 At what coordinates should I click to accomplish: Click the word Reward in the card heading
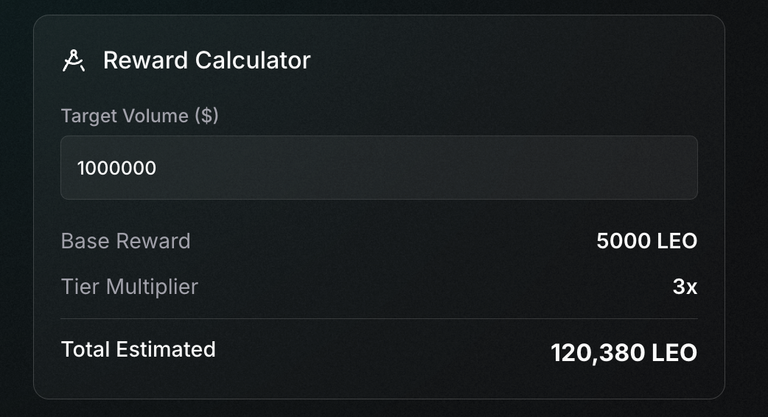[146, 61]
